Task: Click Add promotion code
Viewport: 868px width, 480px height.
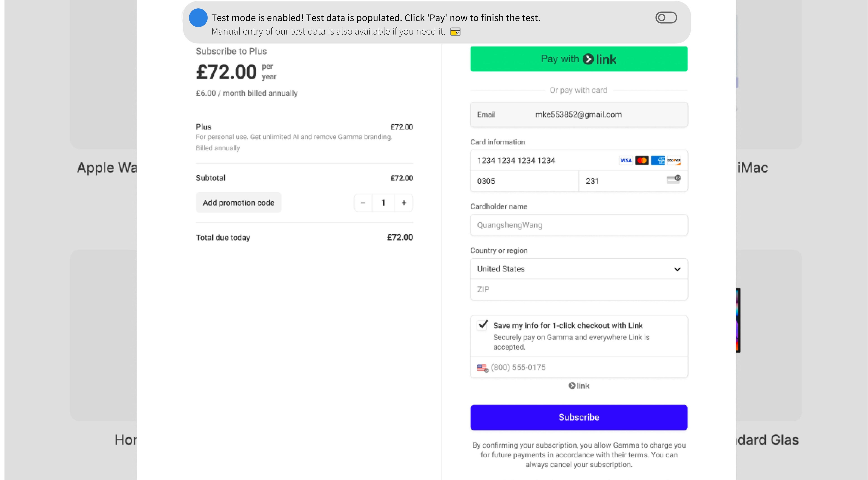Action: pyautogui.click(x=238, y=203)
